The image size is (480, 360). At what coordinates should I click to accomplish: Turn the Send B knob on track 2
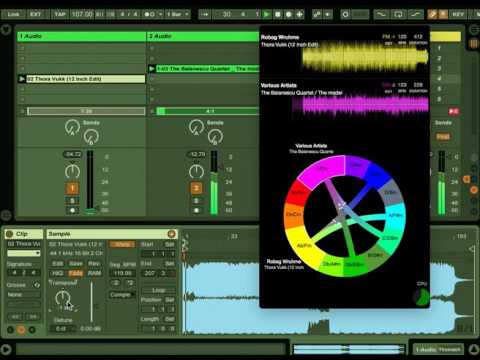215,137
